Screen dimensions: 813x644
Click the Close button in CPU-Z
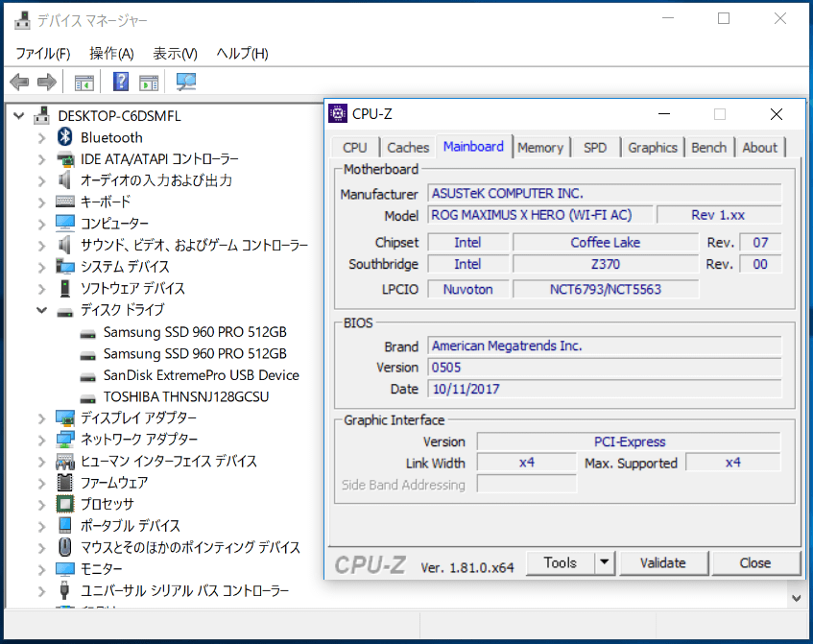(x=755, y=562)
